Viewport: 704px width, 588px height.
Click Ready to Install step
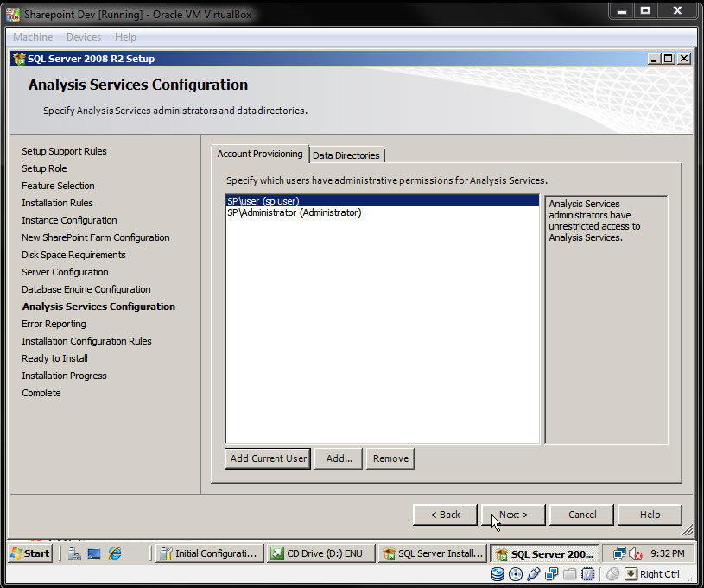tap(54, 358)
